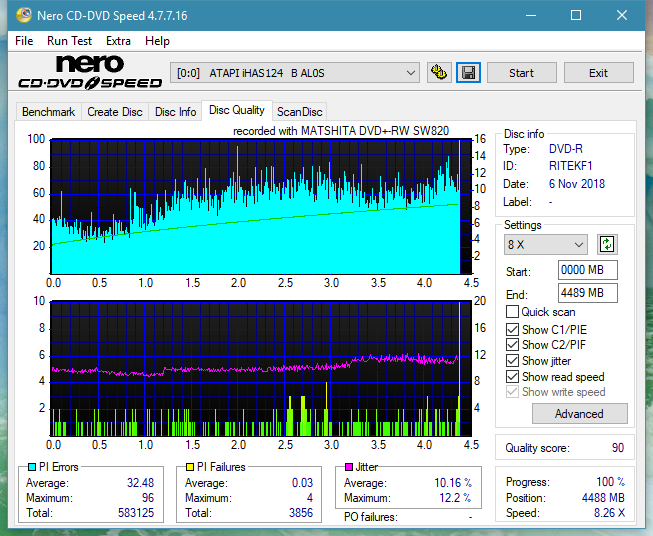Minimize the Nero CD-DVD Speed window
This screenshot has height=536, width=653.
tap(531, 15)
